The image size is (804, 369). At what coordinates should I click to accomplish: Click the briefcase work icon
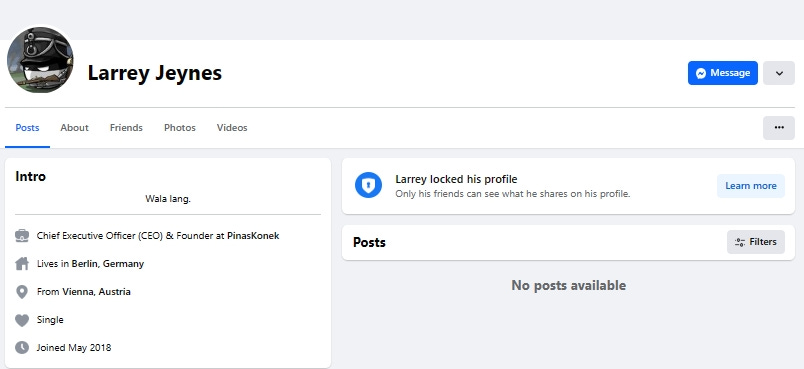[22, 236]
